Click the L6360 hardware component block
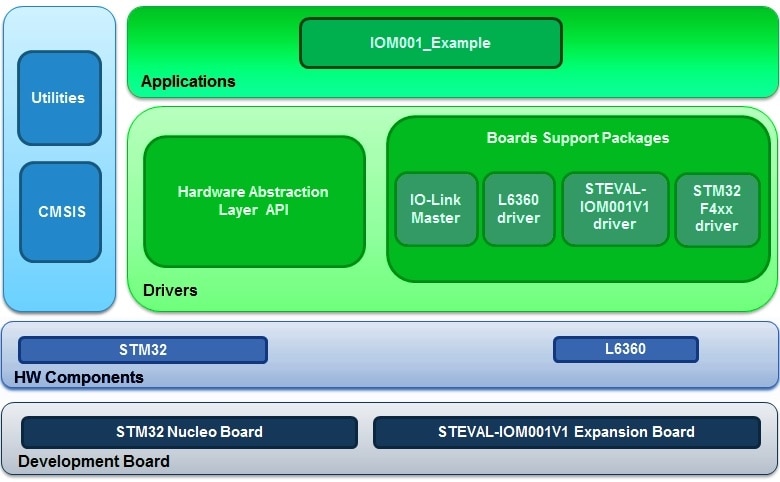This screenshot has width=780, height=482. coord(625,349)
